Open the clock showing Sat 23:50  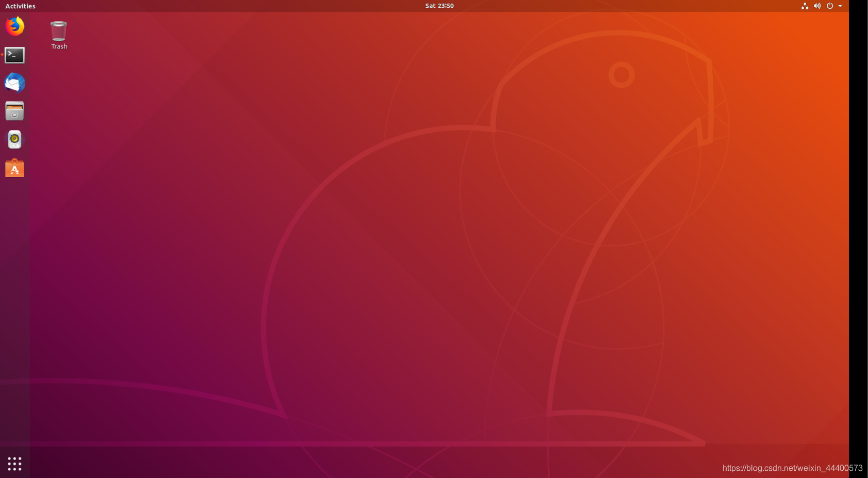pos(439,6)
